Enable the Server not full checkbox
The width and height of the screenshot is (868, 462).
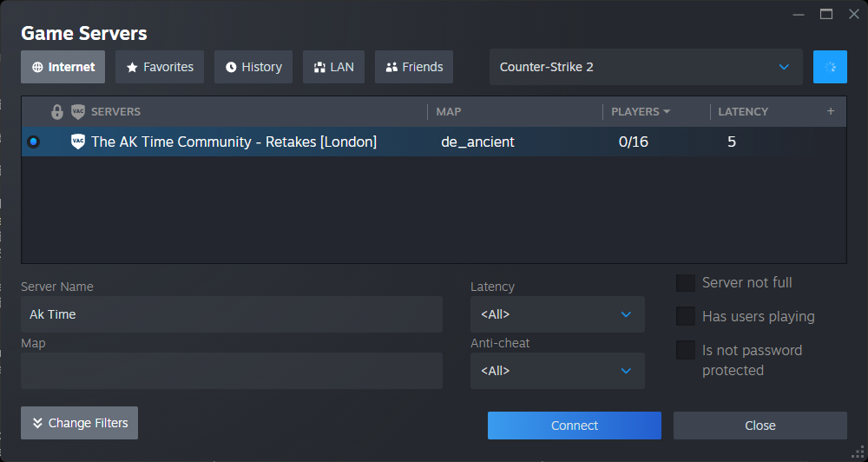click(686, 283)
